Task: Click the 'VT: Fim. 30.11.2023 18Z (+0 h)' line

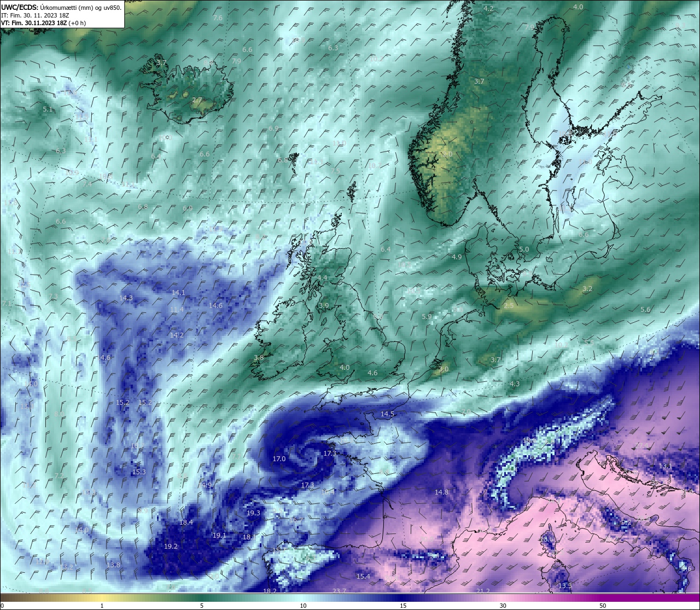Action: pyautogui.click(x=43, y=23)
